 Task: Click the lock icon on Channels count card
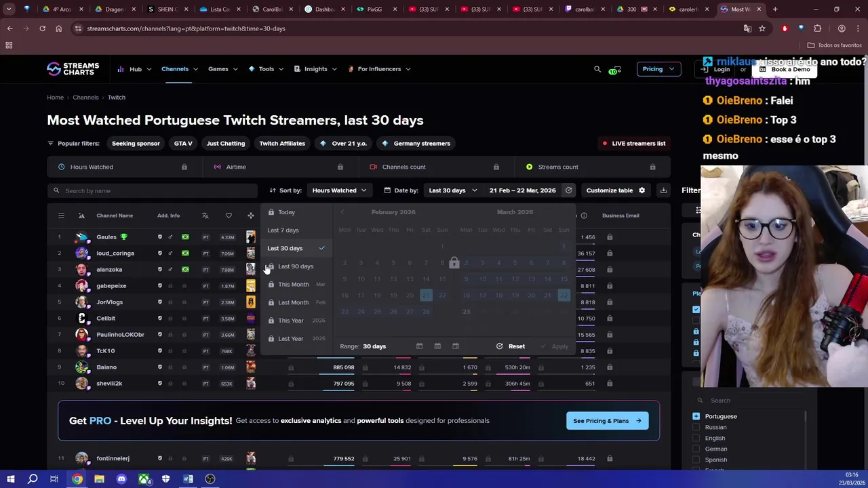496,167
